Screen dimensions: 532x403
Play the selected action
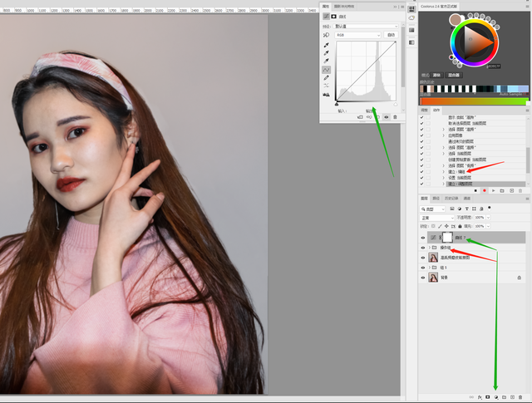pyautogui.click(x=492, y=191)
